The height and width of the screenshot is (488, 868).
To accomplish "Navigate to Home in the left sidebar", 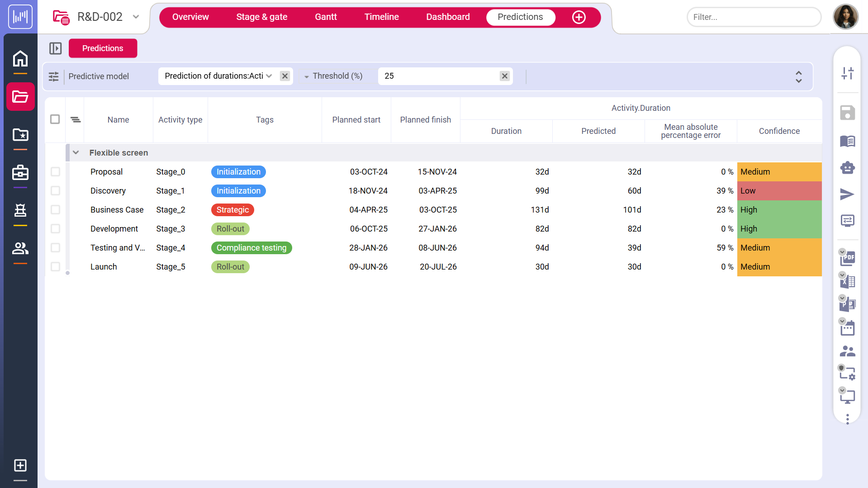I will 20,59.
